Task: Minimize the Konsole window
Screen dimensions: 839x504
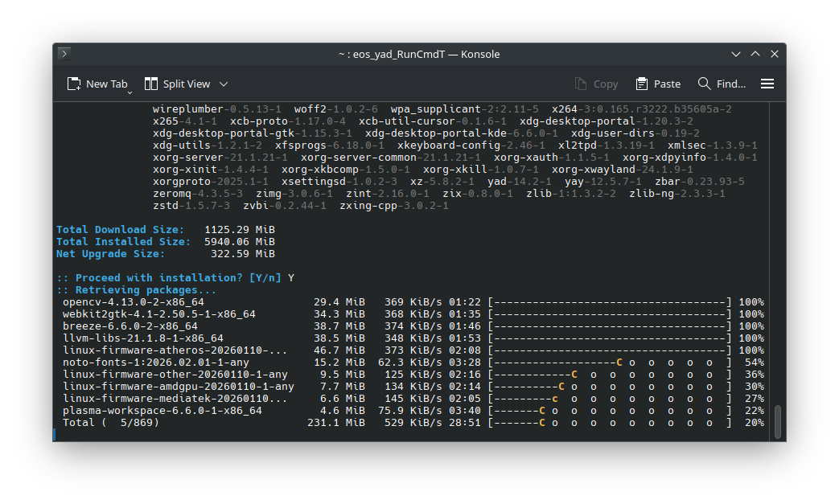Action: point(736,54)
